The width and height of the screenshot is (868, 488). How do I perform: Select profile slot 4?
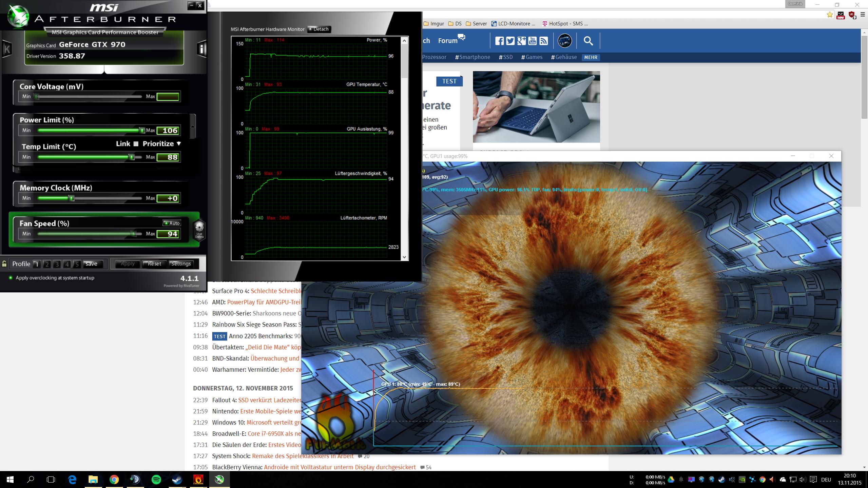click(67, 264)
